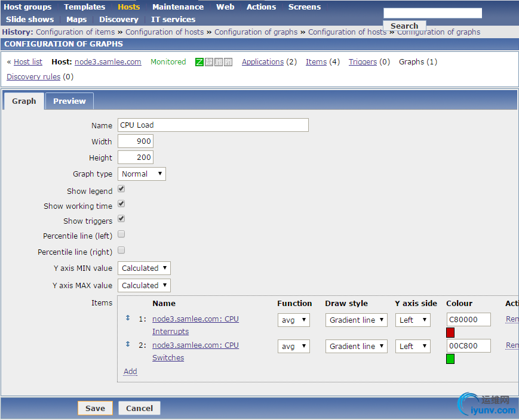Uncheck the Show triggers checkbox
Screen dimensions: 519x420
121,218
